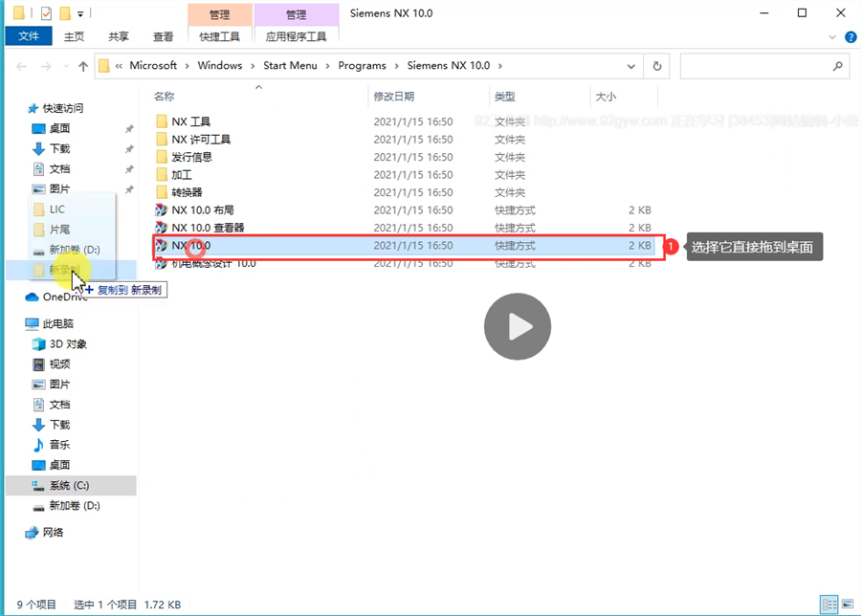Viewport: 861px width, 616px height.
Task: Open 新加卷 (D:) listed below 系统 (C:)
Action: (75, 506)
